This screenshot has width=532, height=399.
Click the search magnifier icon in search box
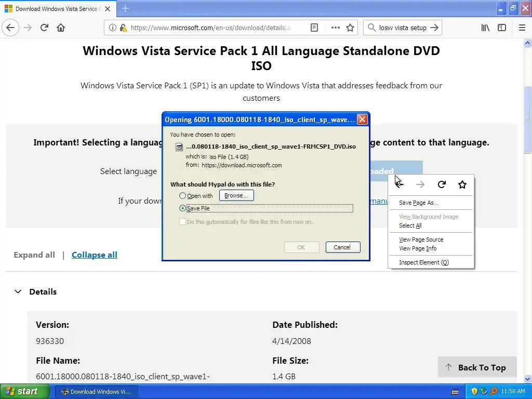pos(371,28)
